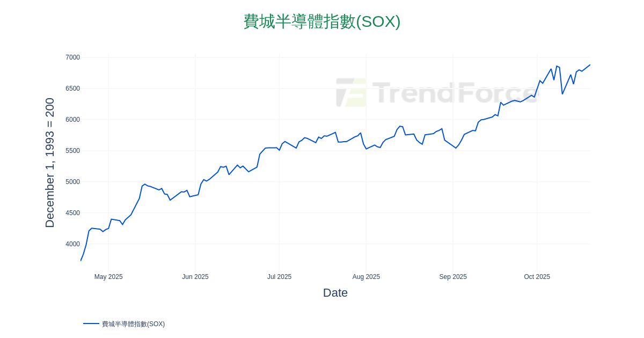
Task: Click the y-axis title December 1, 1993 = 200
Action: (50, 163)
